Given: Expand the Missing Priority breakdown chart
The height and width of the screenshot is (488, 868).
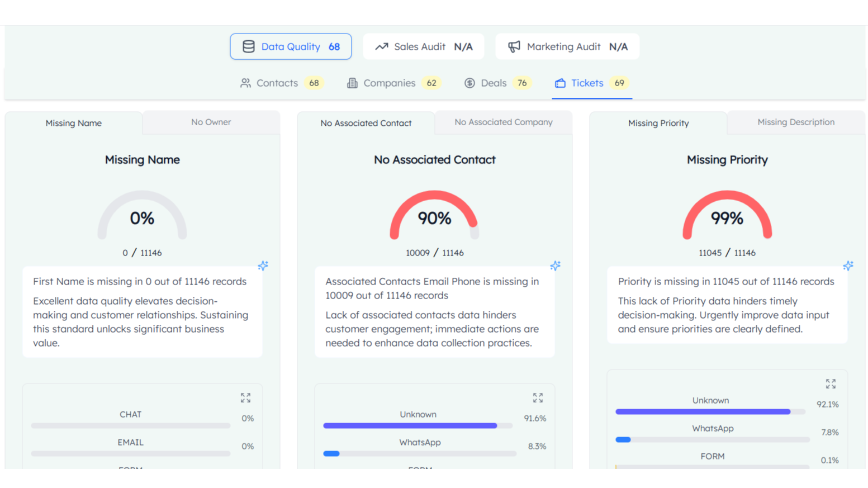Looking at the screenshot, I should tap(831, 383).
